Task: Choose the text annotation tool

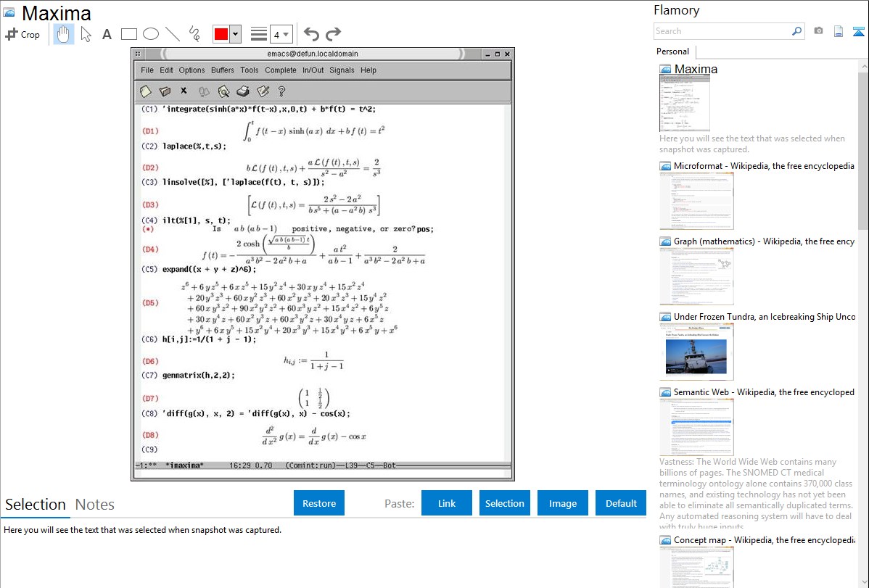Action: (x=107, y=34)
